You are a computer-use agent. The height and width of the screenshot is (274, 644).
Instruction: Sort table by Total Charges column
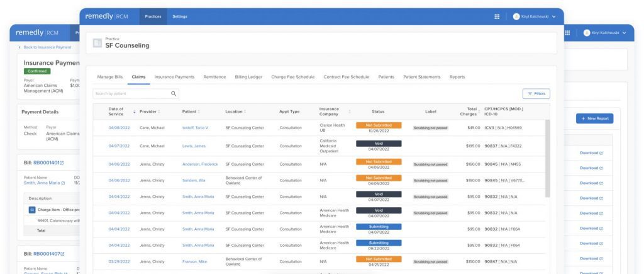coord(467,111)
